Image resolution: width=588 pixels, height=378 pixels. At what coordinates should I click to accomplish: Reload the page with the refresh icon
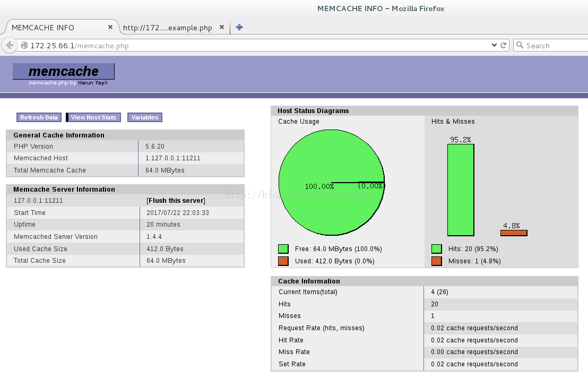pos(504,45)
